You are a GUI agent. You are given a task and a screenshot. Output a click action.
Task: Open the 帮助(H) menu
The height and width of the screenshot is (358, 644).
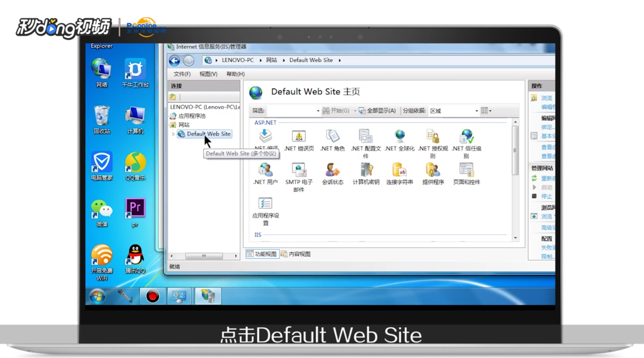[x=235, y=74]
